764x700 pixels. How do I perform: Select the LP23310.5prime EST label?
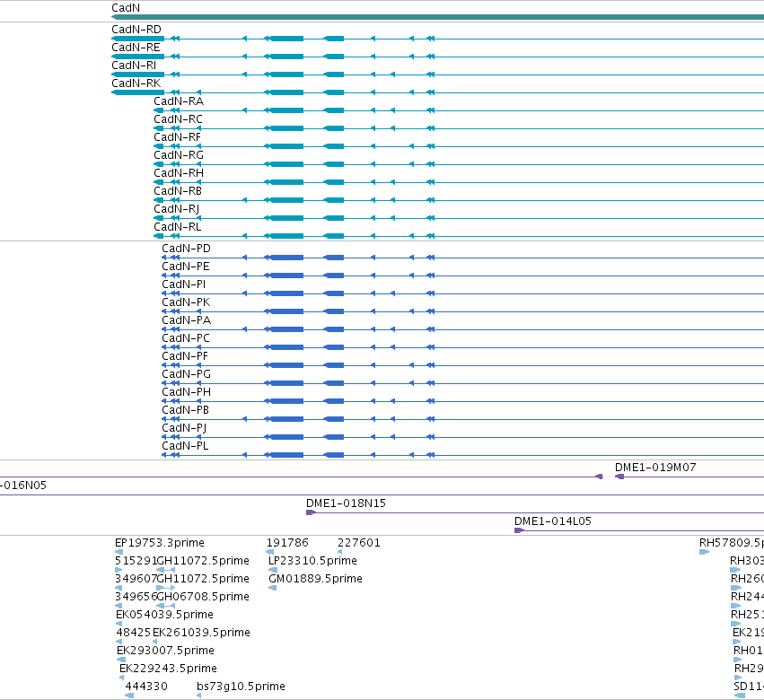312,561
